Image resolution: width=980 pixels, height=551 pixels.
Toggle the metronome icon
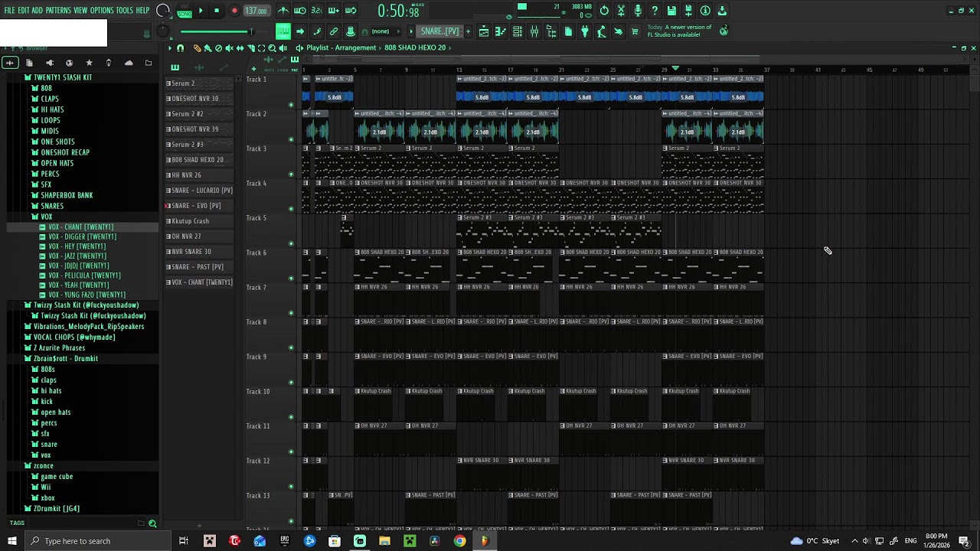[283, 11]
